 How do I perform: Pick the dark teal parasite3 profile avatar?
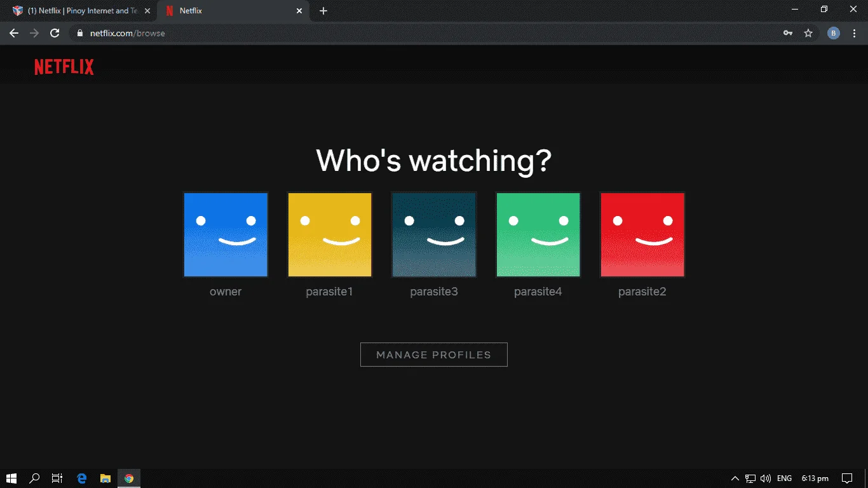(x=434, y=235)
